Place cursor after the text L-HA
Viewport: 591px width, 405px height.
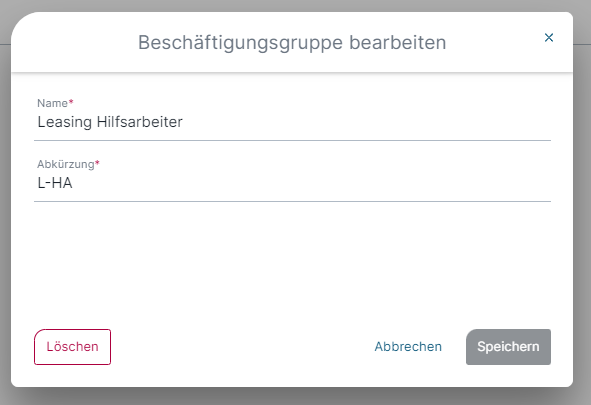coord(74,183)
